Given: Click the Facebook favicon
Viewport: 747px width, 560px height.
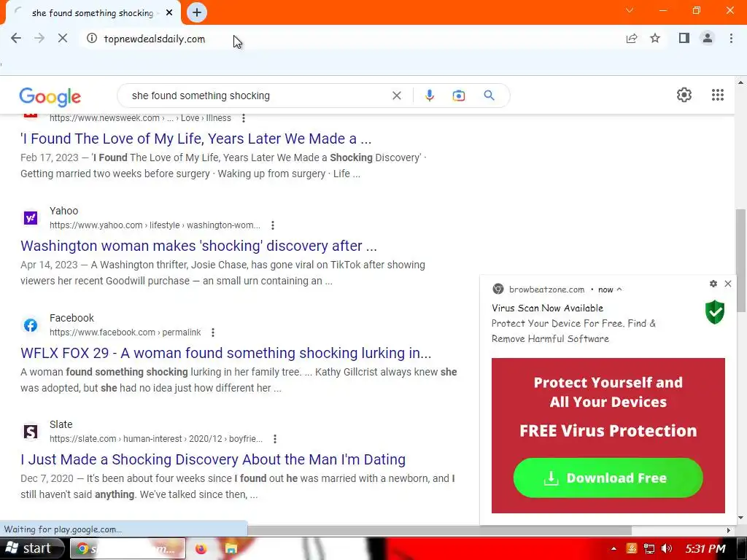Looking at the screenshot, I should click(31, 325).
